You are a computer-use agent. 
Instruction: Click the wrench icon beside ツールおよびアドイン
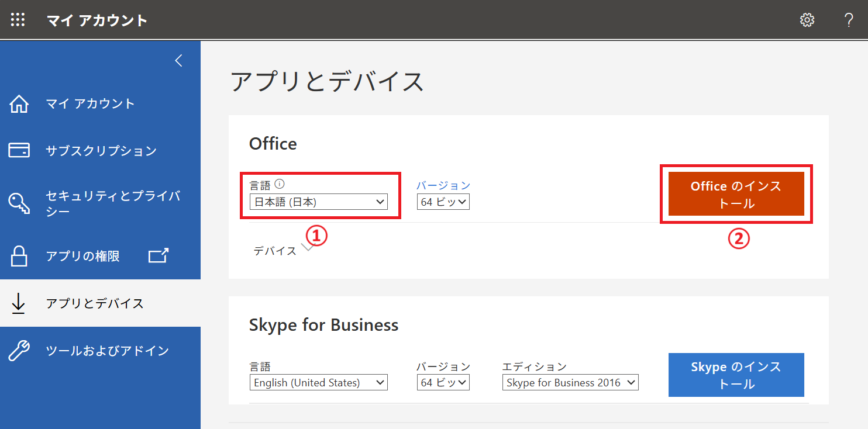click(x=19, y=351)
